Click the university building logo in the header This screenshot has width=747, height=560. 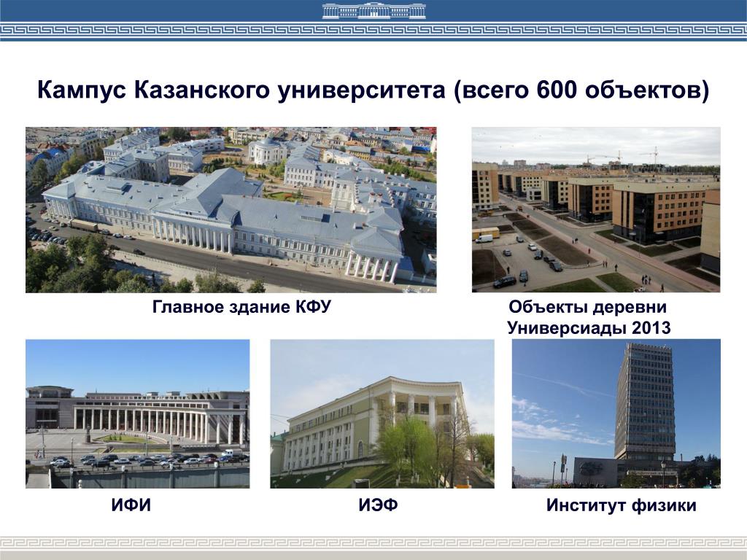pyautogui.click(x=374, y=10)
